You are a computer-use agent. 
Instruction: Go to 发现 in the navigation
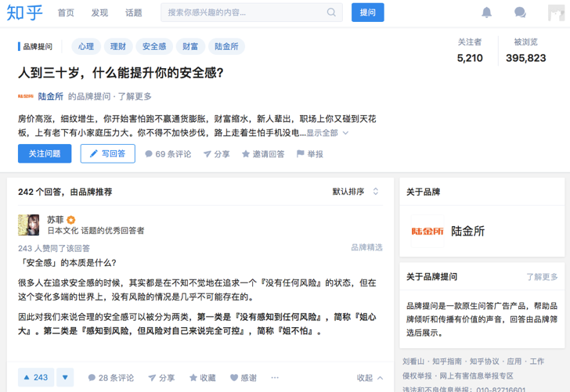click(x=99, y=13)
